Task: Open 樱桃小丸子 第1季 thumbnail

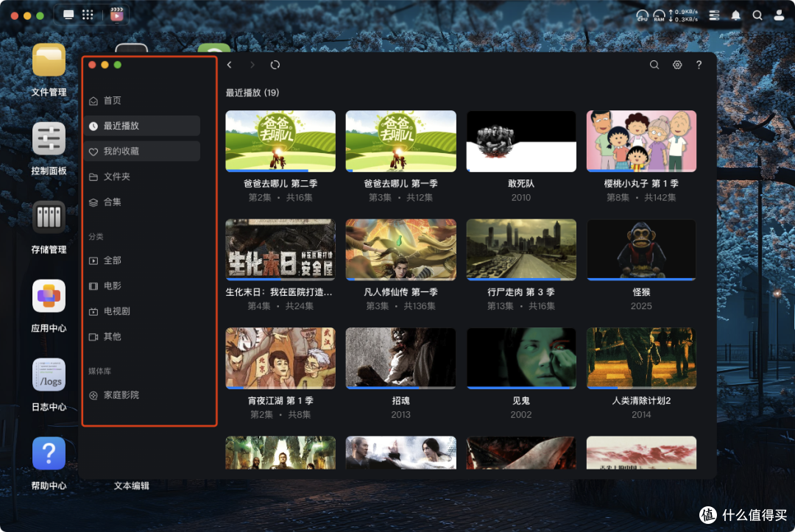Action: 641,141
